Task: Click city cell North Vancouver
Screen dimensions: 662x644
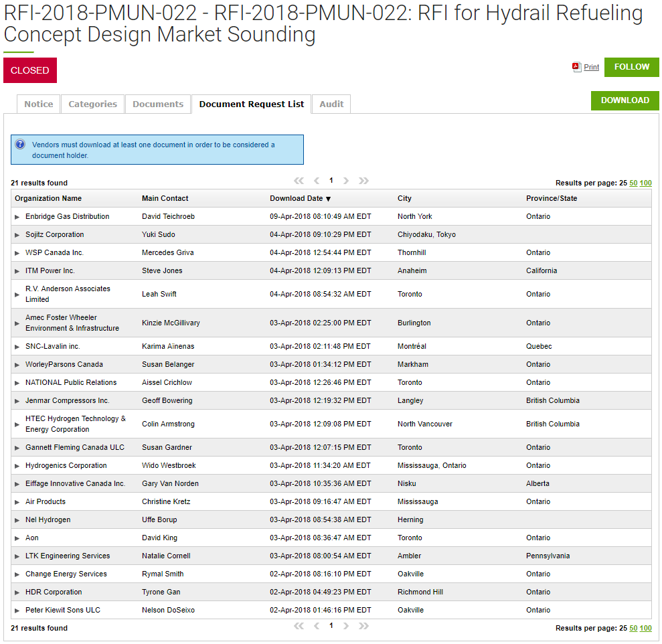Action: (x=425, y=424)
